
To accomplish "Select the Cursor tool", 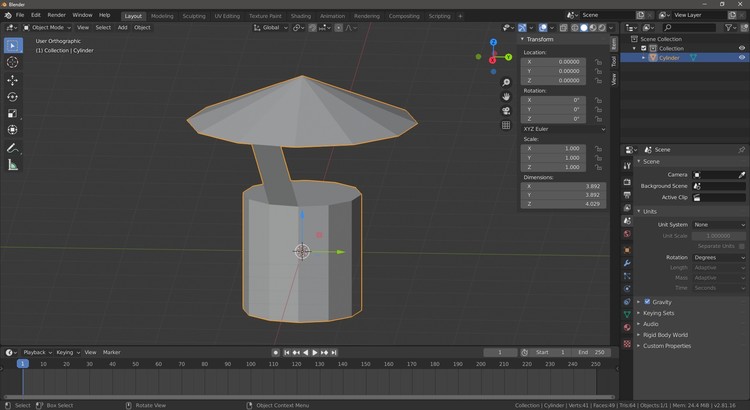I will [13, 62].
